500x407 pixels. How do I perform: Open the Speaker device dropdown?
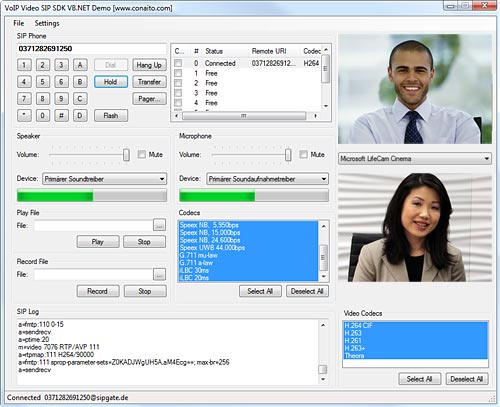coord(104,179)
